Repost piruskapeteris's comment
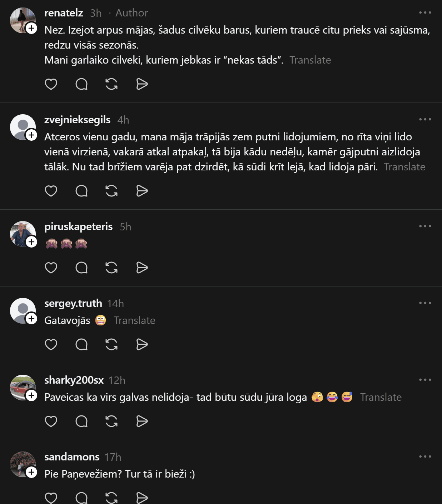442x504 pixels. 111,268
